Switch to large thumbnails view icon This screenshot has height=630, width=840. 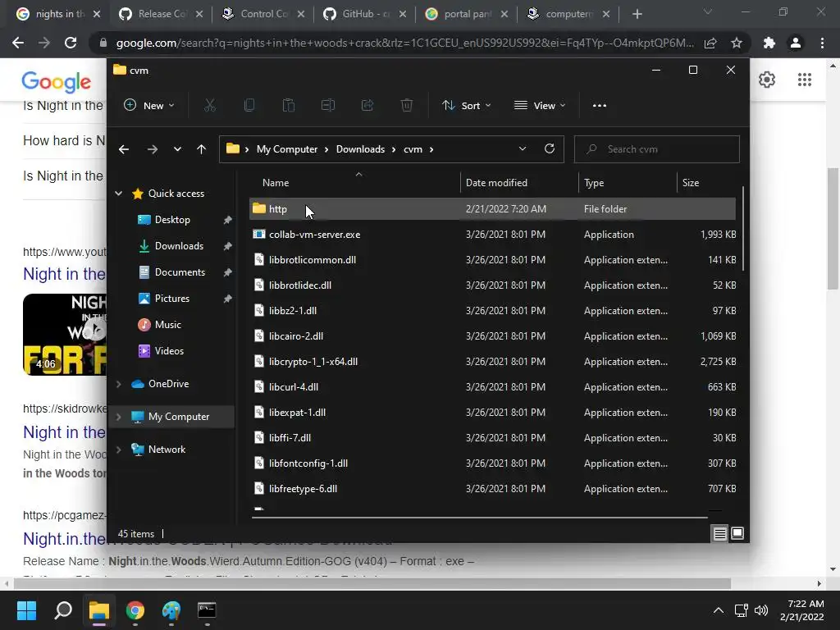coord(737,533)
